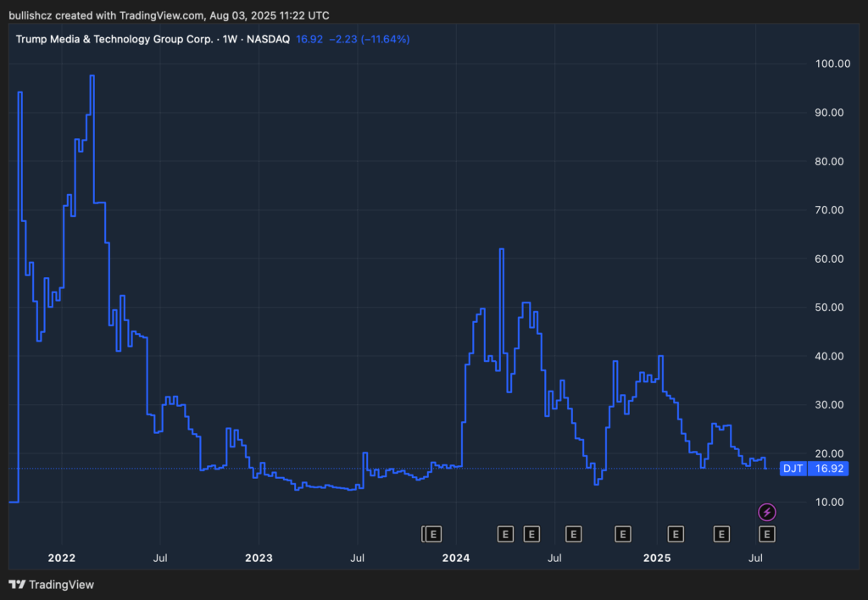
Task: Click the second earnings E marker from left
Action: pyautogui.click(x=505, y=534)
